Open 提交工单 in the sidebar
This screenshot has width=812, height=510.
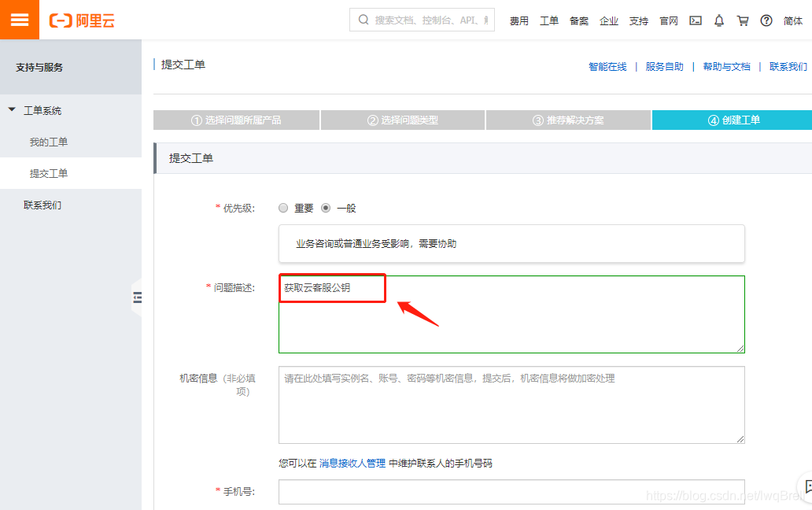click(x=49, y=173)
